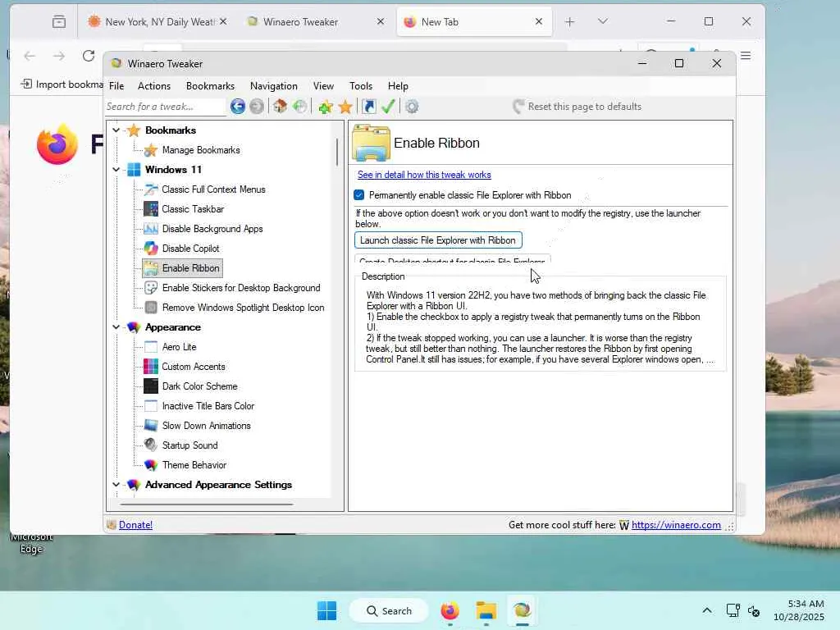Viewport: 840px width, 630px height.
Task: Open bookmarks using the orange star icon
Action: click(345, 107)
